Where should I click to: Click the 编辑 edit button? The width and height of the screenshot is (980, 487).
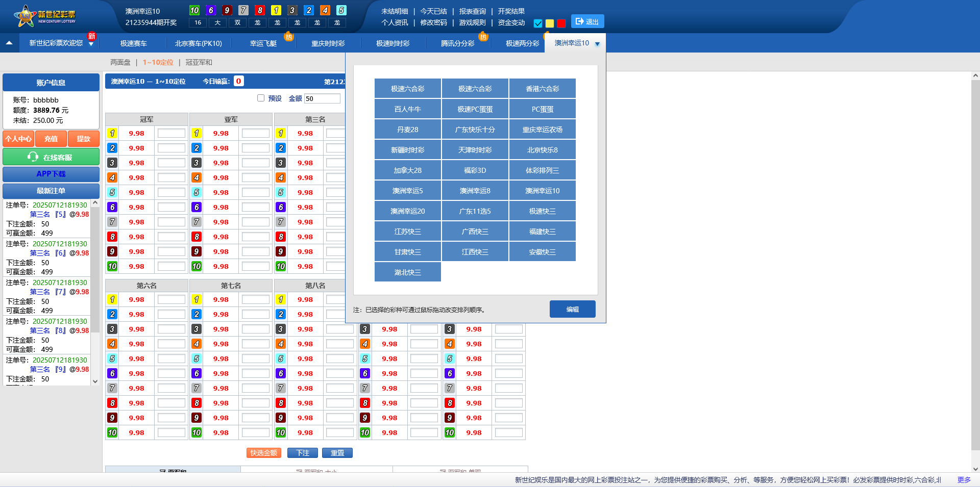click(x=572, y=309)
